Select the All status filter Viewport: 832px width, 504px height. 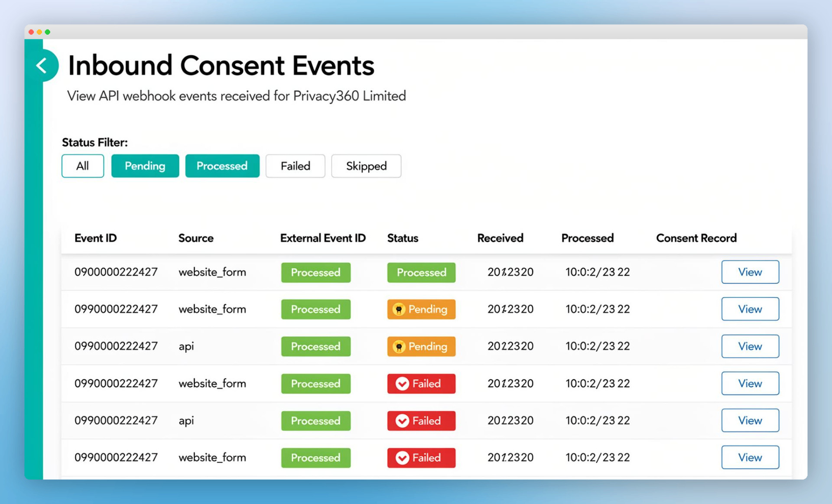[x=83, y=166]
